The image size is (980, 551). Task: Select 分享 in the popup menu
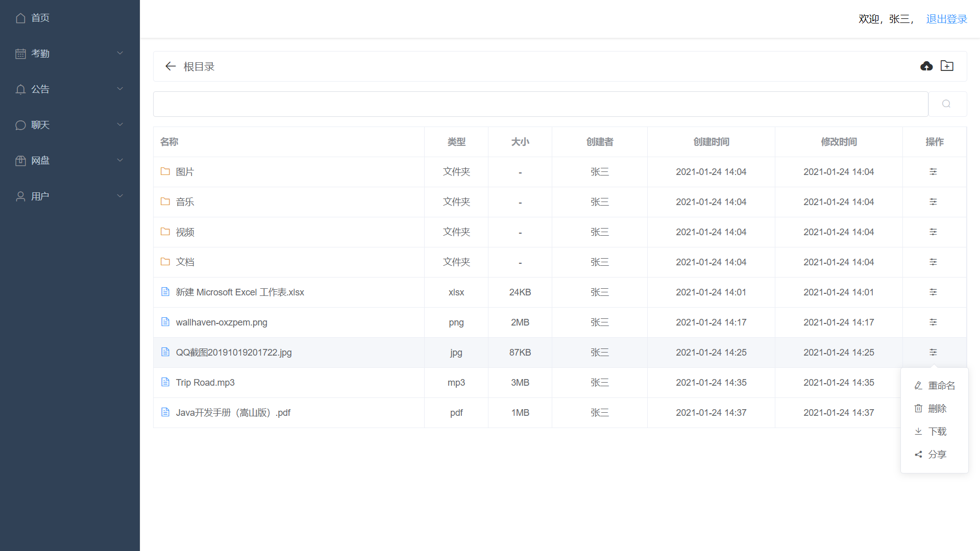(x=937, y=455)
